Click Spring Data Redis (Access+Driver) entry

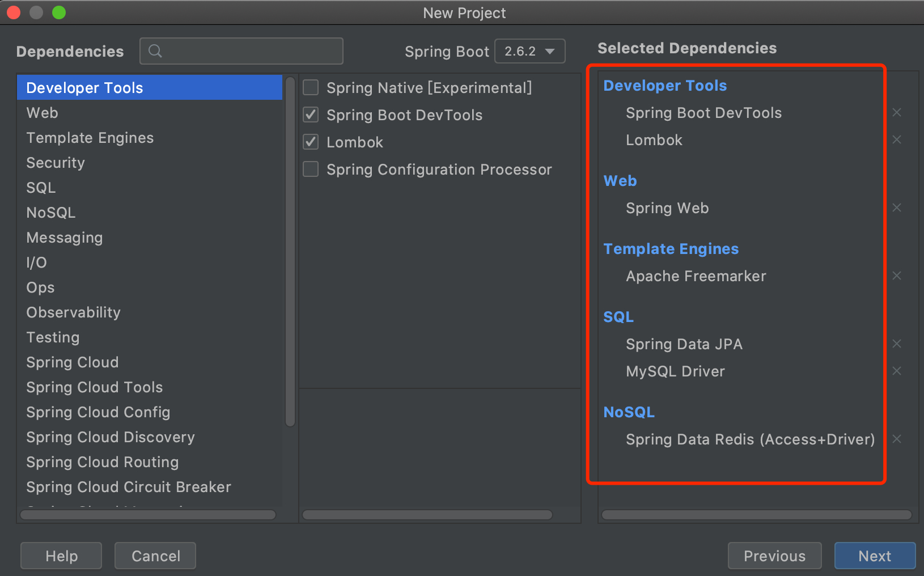(x=751, y=439)
